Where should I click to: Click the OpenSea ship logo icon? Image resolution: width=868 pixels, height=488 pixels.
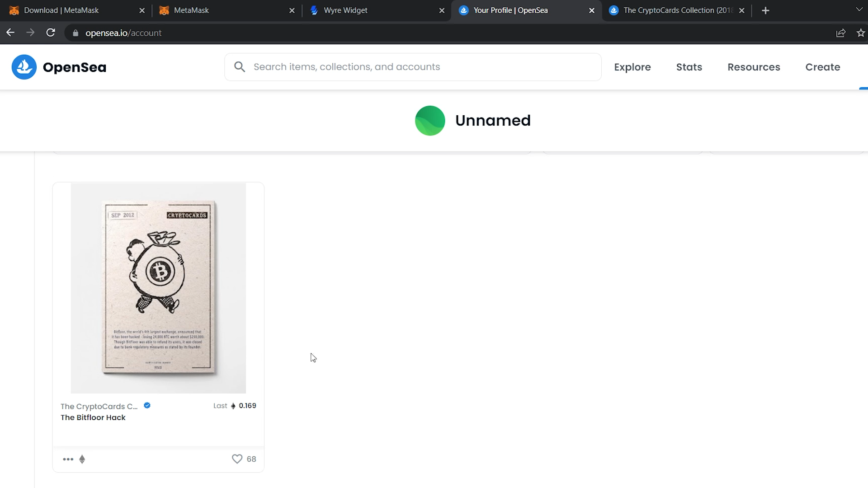24,67
